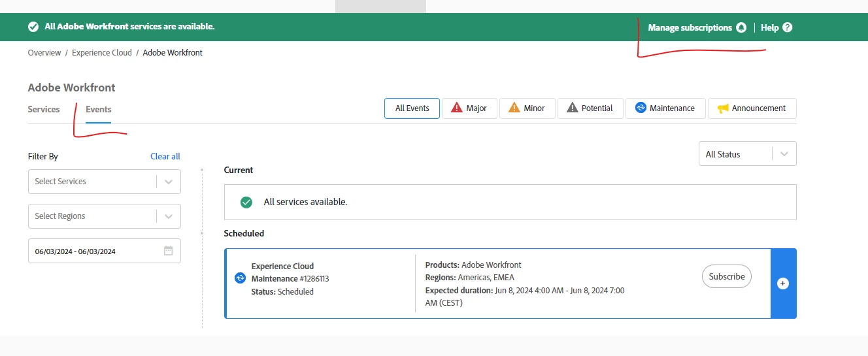Expand the maintenance event with plus icon
The width and height of the screenshot is (868, 356).
click(783, 283)
